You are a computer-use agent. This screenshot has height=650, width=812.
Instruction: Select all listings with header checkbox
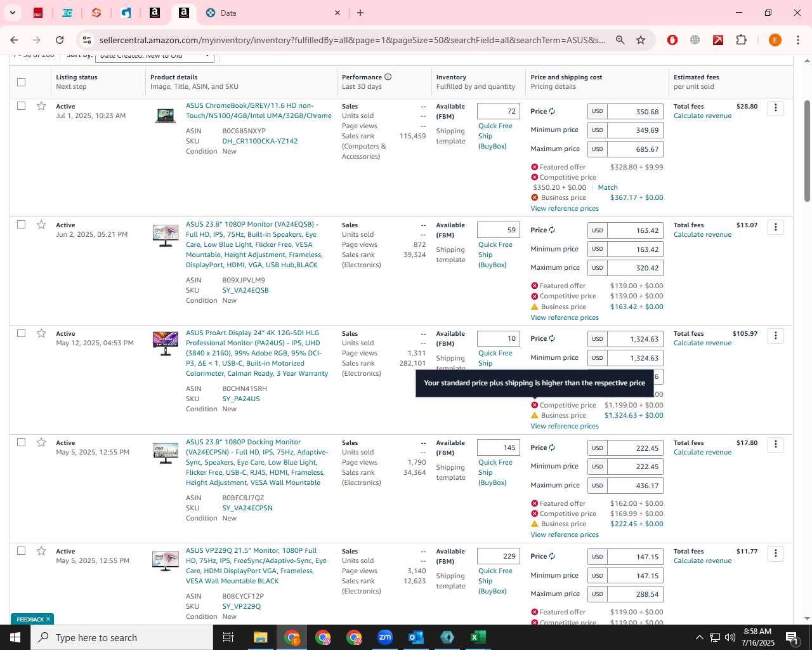pos(21,82)
